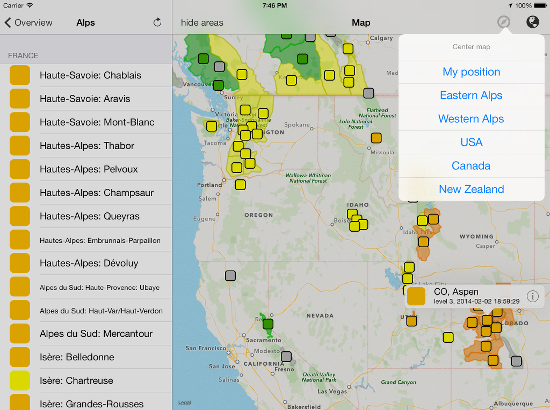Screen dimensions: 550x410
Task: Tap orange marker near Missoula
Action: (x=376, y=138)
